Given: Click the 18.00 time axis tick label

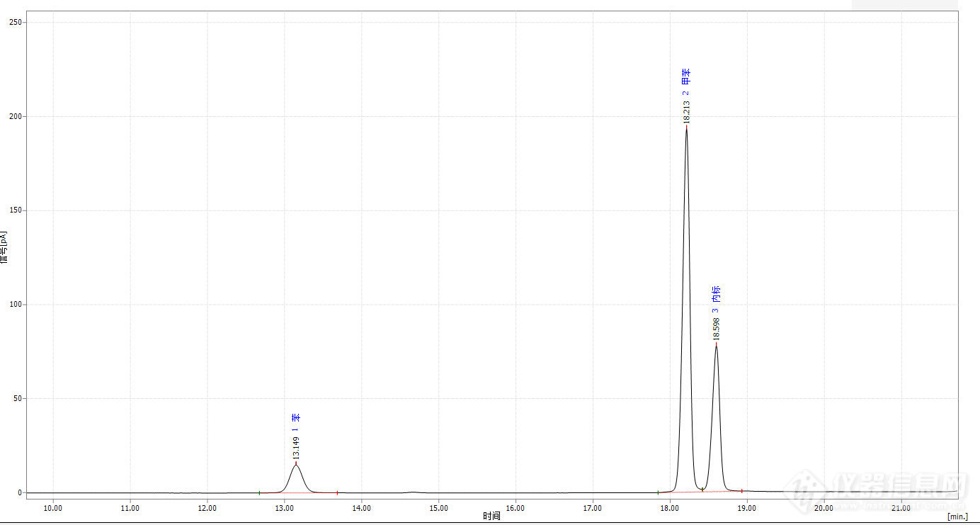Looking at the screenshot, I should pyautogui.click(x=670, y=507).
